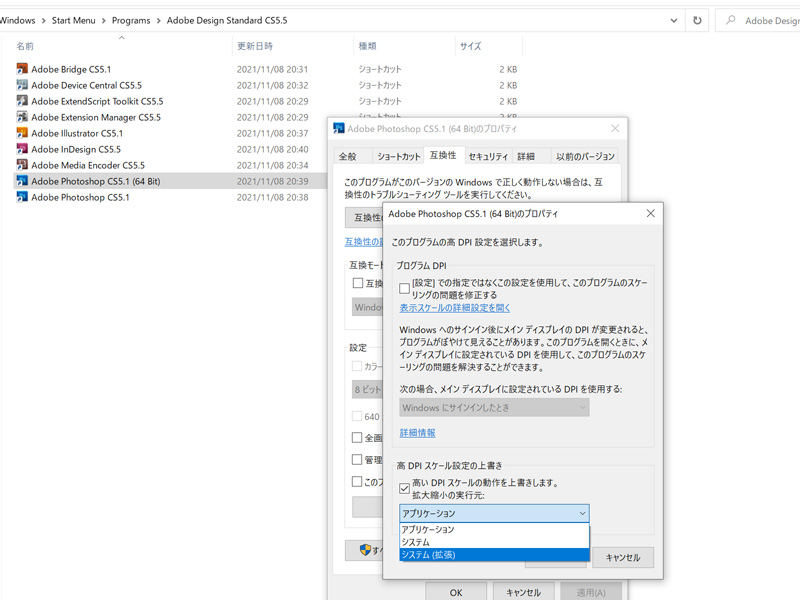Screen dimensions: 800x600
Task: Click Start Menu in the breadcrumb path
Action: pyautogui.click(x=73, y=20)
